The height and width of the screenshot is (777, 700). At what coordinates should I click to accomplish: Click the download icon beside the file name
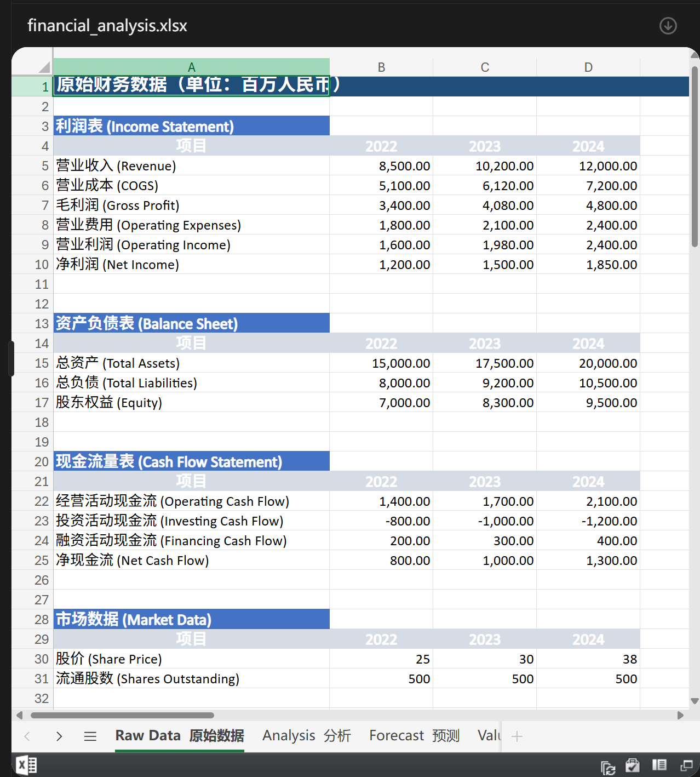click(x=668, y=26)
